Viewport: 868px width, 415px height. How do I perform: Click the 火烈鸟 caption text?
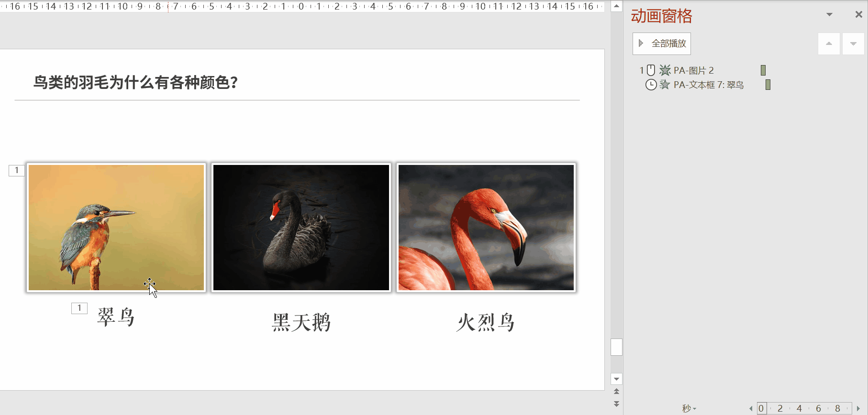(486, 322)
